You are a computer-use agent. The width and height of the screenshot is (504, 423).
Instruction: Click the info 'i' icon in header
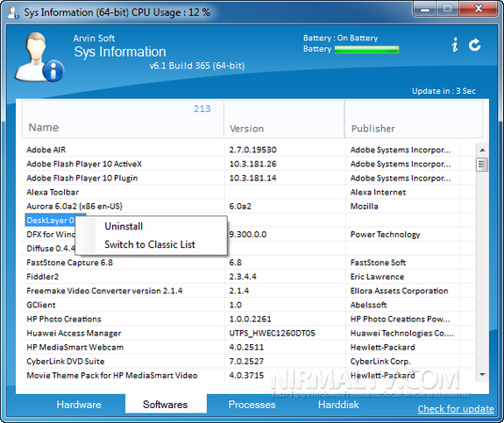pyautogui.click(x=455, y=45)
